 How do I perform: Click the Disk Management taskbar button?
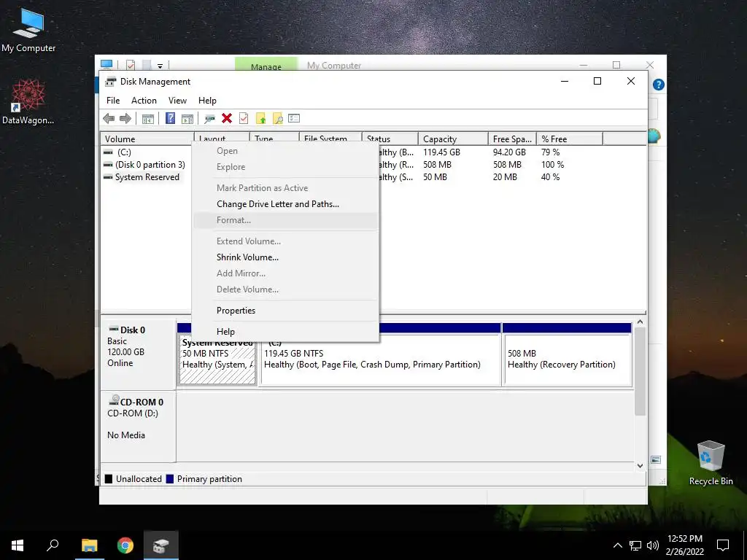pos(161,545)
